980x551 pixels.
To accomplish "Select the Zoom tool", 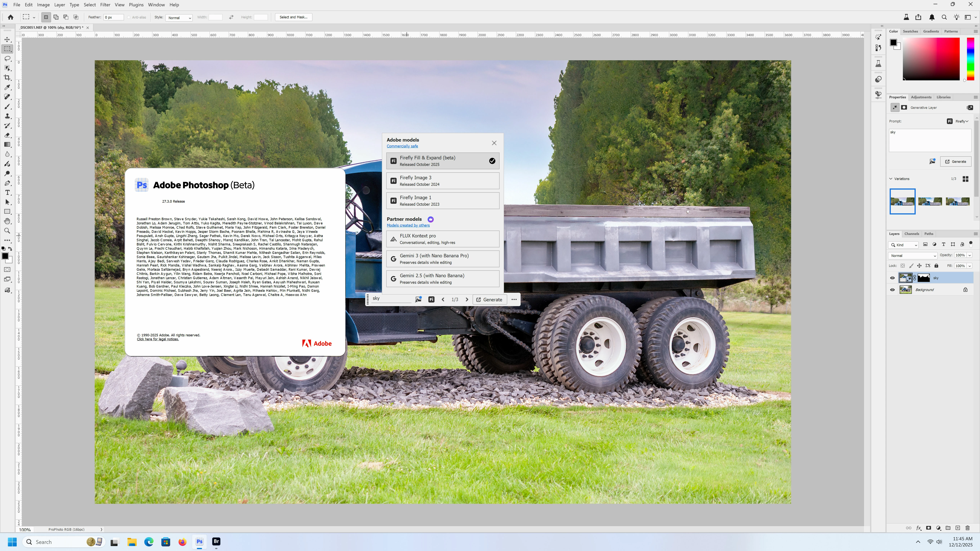I will point(7,230).
